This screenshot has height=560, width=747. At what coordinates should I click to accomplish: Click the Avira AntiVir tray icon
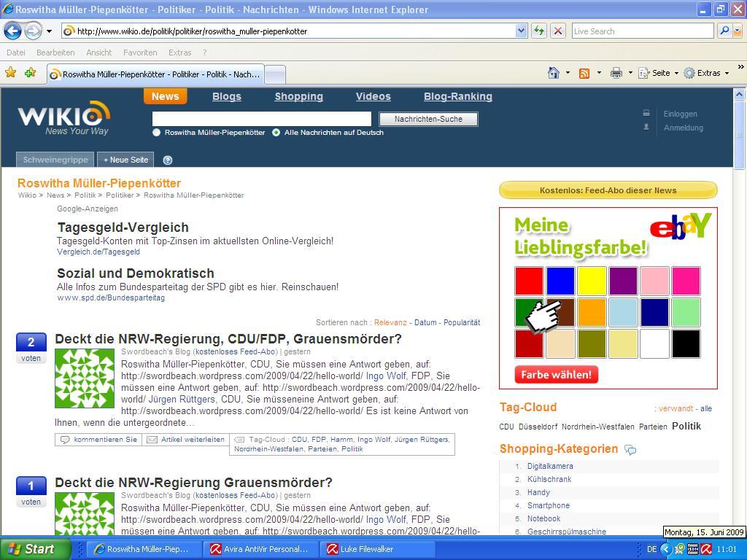coord(706,549)
